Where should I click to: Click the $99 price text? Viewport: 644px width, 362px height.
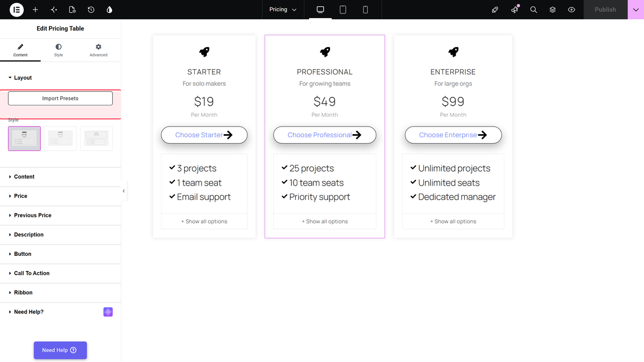453,101
